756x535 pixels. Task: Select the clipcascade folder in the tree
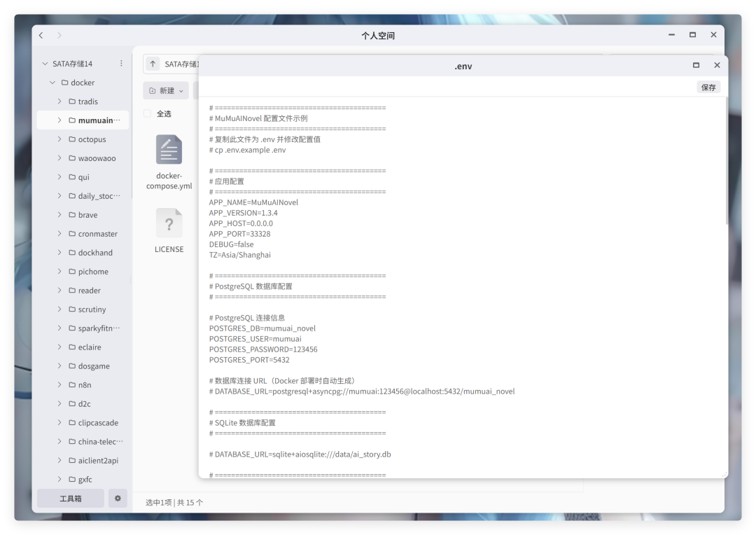pyautogui.click(x=83, y=422)
